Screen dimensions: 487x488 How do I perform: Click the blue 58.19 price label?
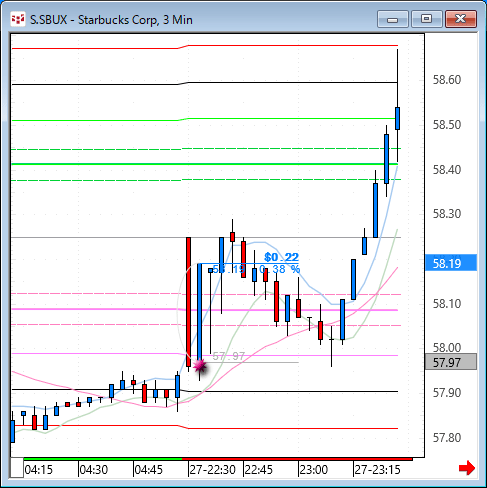coord(451,263)
